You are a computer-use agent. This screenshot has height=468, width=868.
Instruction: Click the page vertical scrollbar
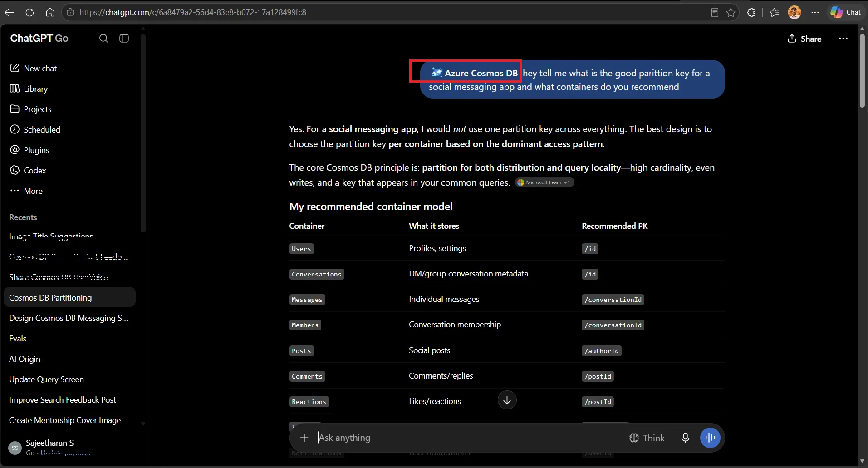862,71
